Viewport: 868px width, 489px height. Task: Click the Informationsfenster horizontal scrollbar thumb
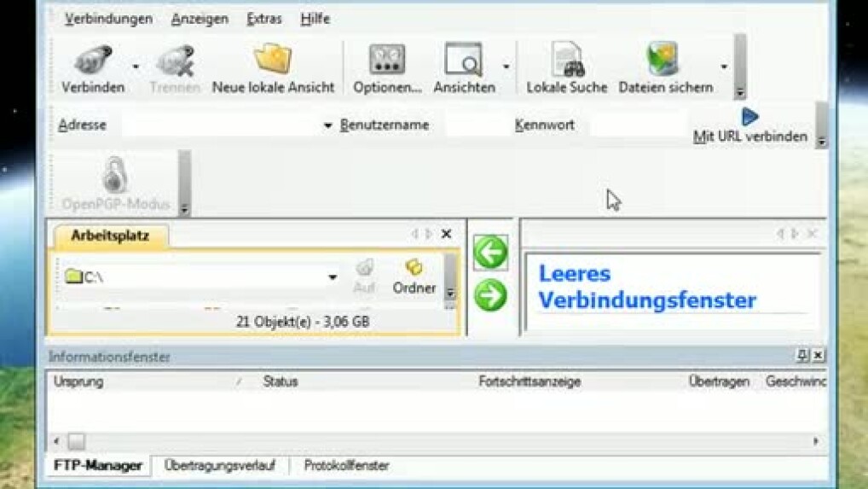[x=76, y=441]
